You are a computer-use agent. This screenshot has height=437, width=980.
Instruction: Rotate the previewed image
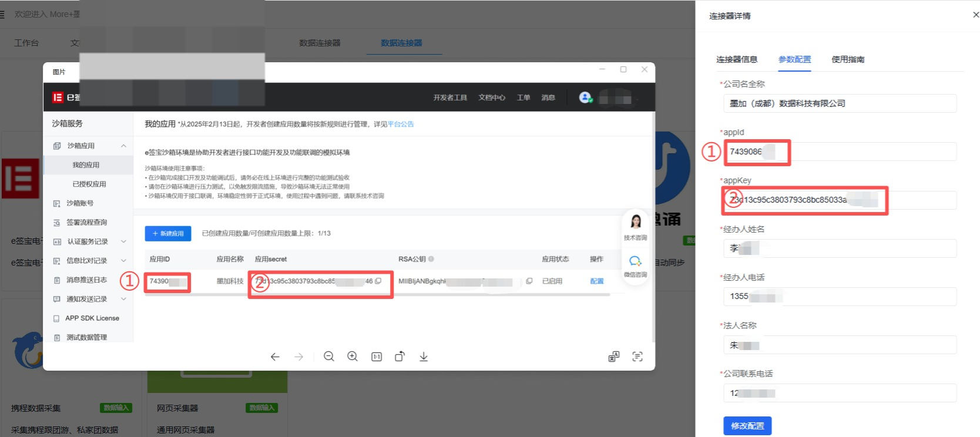click(x=400, y=357)
